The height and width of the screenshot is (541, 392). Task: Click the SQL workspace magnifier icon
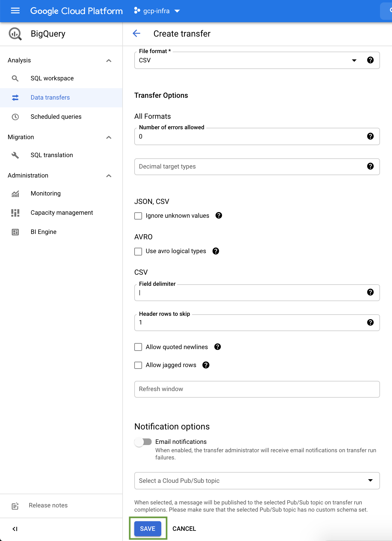tap(15, 78)
